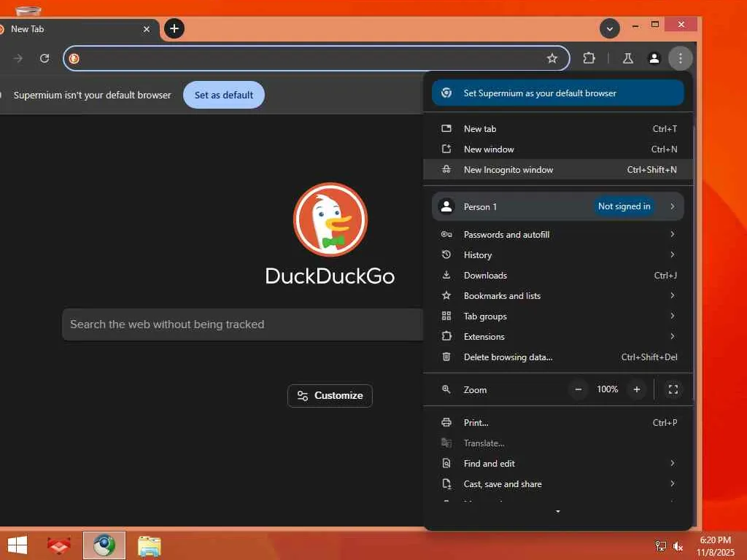Open a New Incognito window
The width and height of the screenshot is (747, 560).
558,169
